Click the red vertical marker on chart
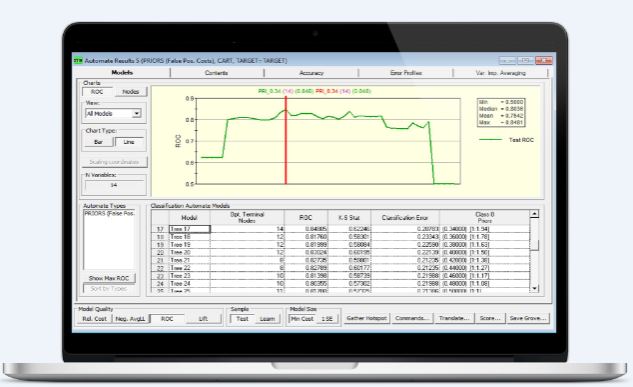 click(286, 140)
